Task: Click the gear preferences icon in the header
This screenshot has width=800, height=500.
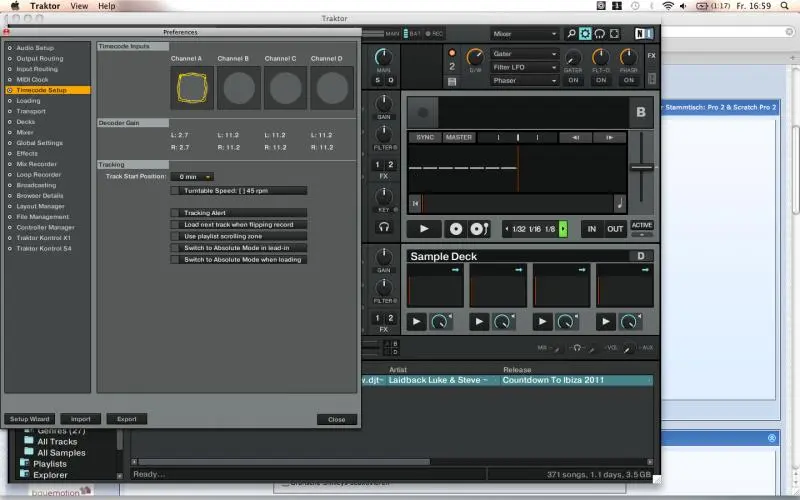Action: tap(585, 34)
